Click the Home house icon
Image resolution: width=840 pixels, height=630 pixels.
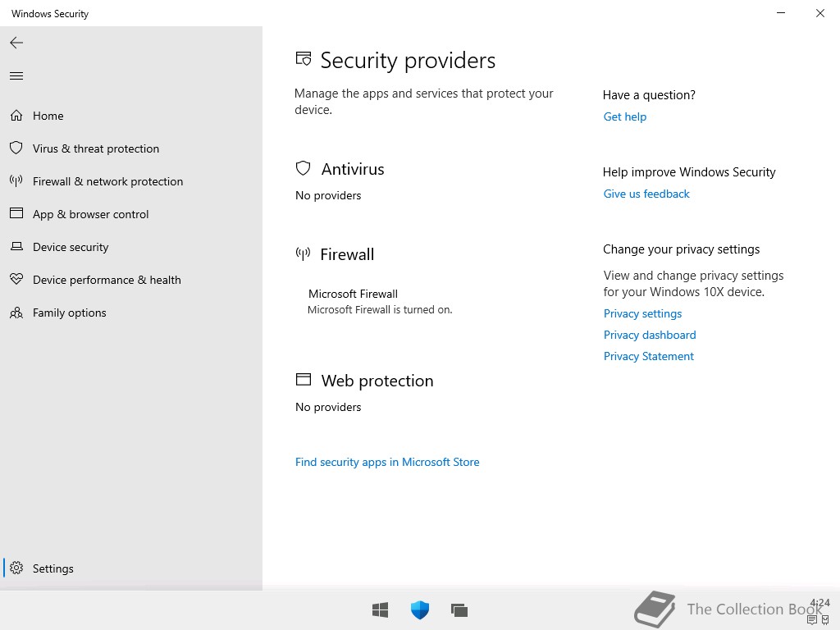[16, 116]
